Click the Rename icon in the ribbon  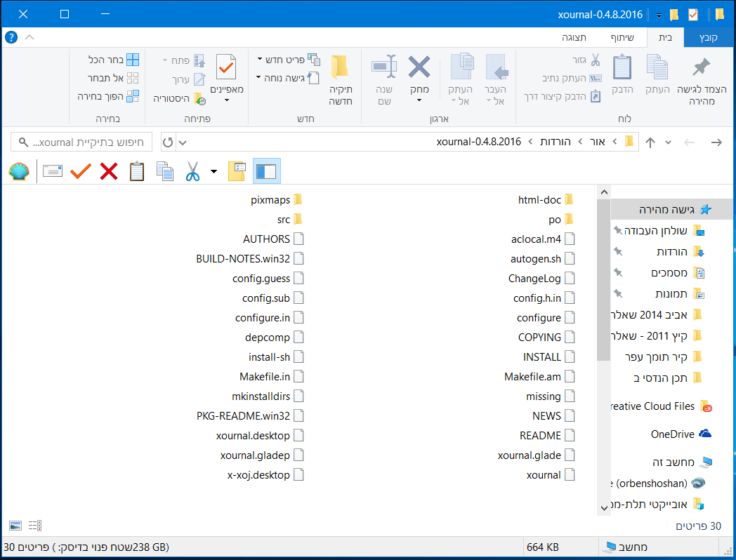click(384, 66)
